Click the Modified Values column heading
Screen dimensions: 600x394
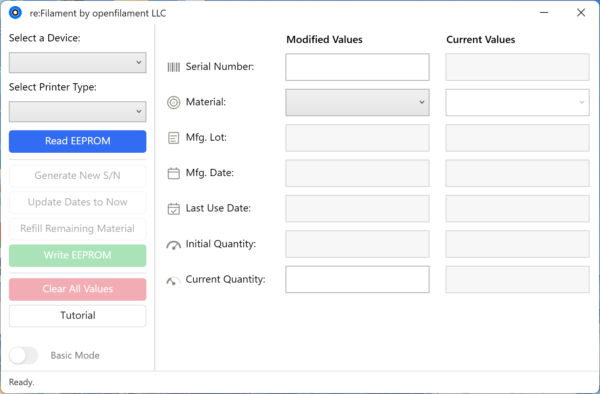click(324, 40)
